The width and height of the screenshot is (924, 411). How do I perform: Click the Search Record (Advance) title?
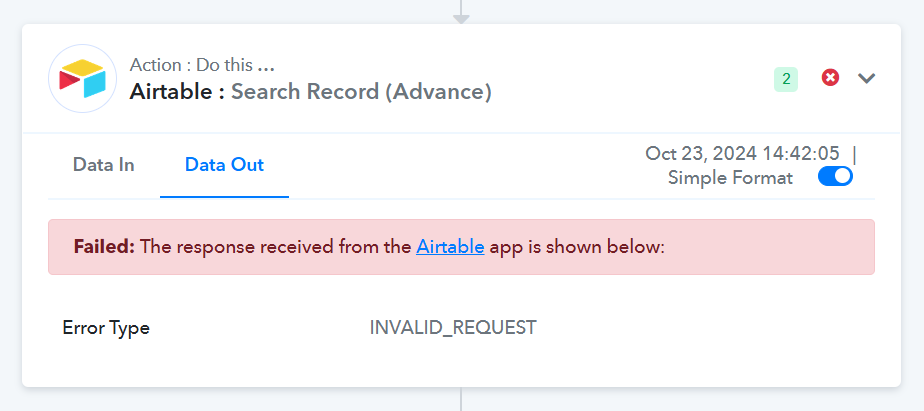click(x=362, y=93)
